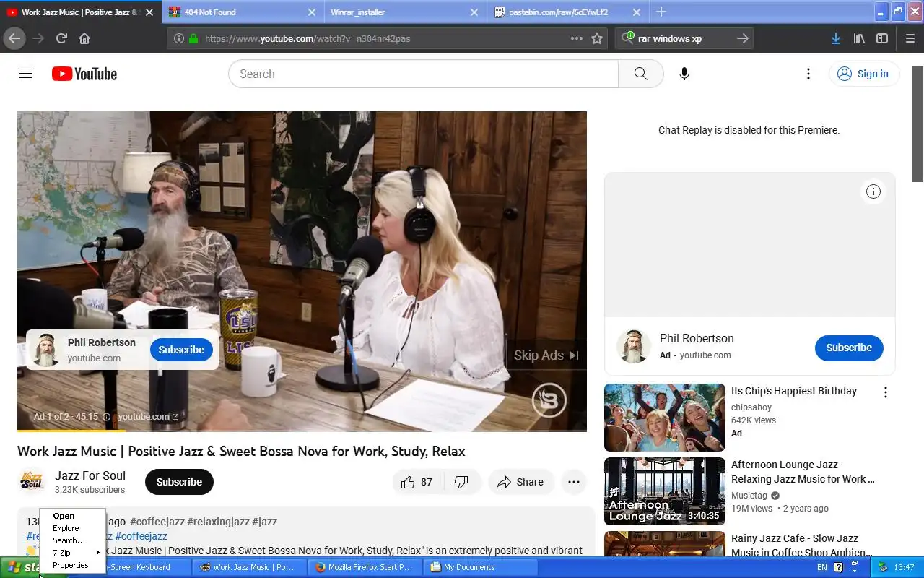Bookmark this page with star icon
The height and width of the screenshot is (578, 924).
click(x=597, y=38)
